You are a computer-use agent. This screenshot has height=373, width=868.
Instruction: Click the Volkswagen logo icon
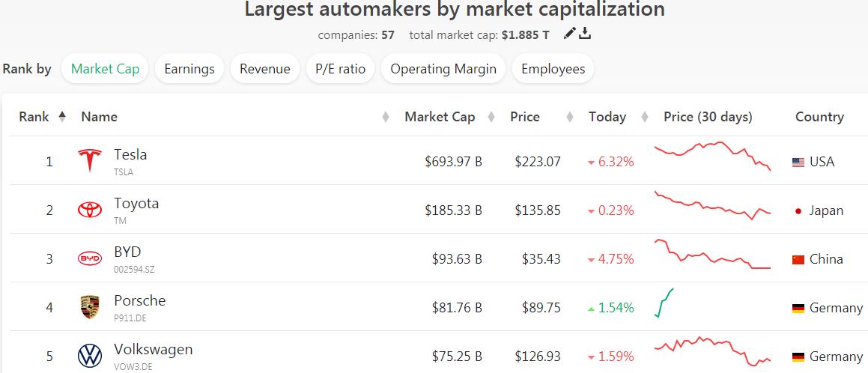[x=90, y=356]
